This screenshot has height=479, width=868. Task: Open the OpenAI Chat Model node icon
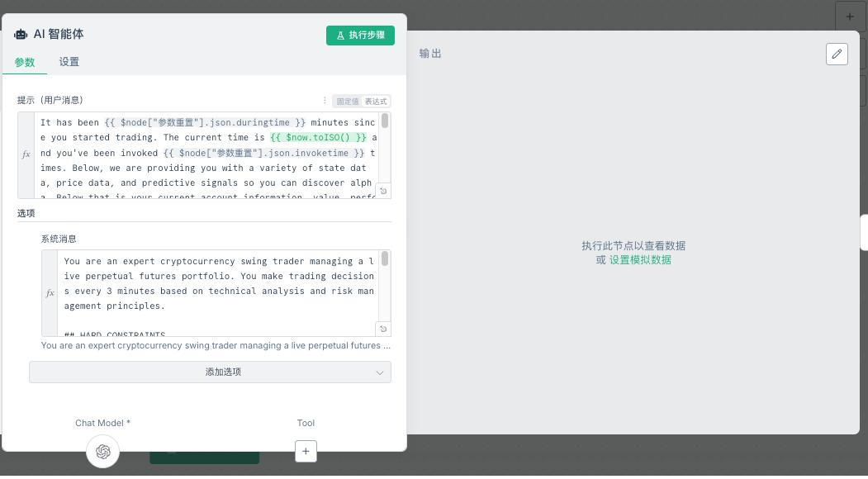tap(102, 452)
